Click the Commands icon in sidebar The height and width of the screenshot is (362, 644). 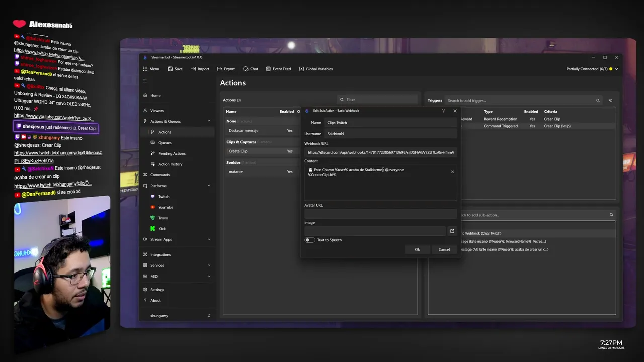[x=145, y=175]
